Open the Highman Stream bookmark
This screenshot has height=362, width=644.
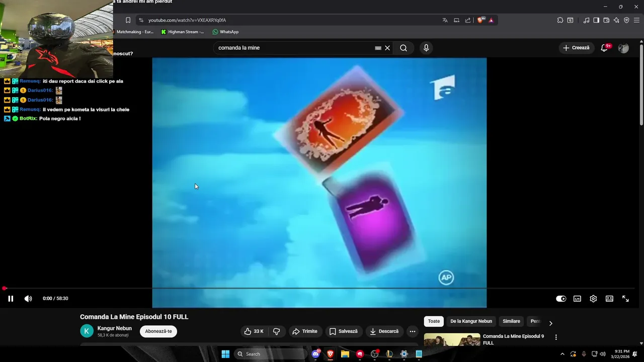[182, 32]
